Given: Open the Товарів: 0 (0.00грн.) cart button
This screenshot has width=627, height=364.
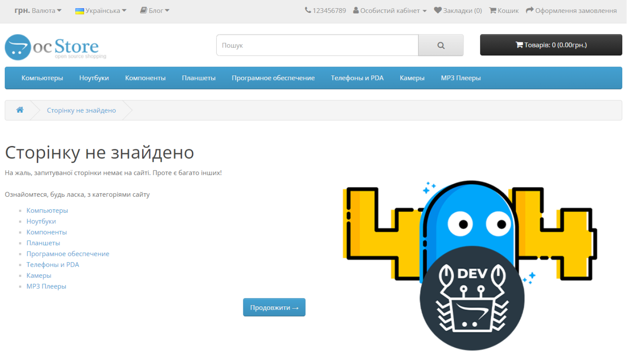Looking at the screenshot, I should (551, 45).
